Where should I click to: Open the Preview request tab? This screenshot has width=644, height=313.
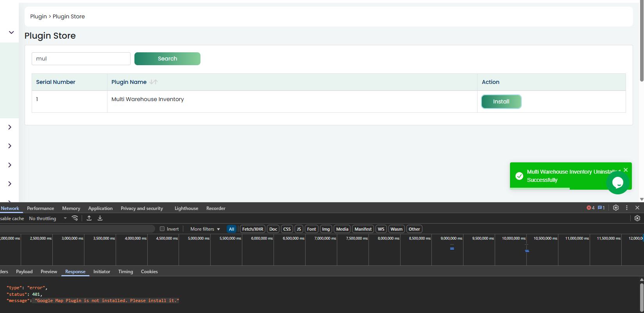tap(49, 272)
